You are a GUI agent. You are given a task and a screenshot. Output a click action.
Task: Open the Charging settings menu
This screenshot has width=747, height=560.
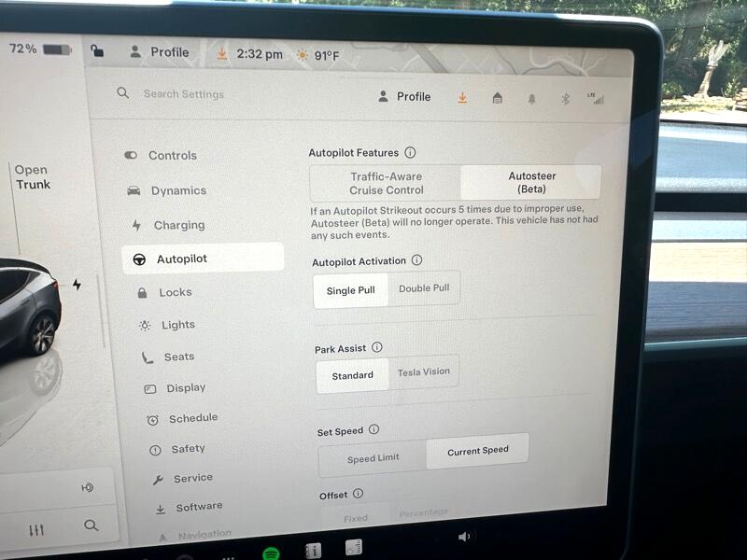(x=178, y=225)
